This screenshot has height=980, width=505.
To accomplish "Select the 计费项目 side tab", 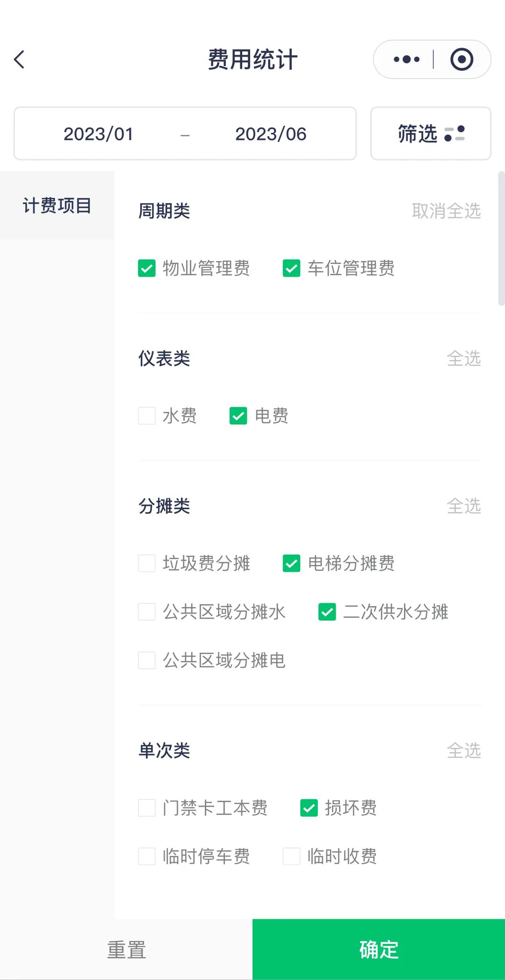I will pos(57,205).
